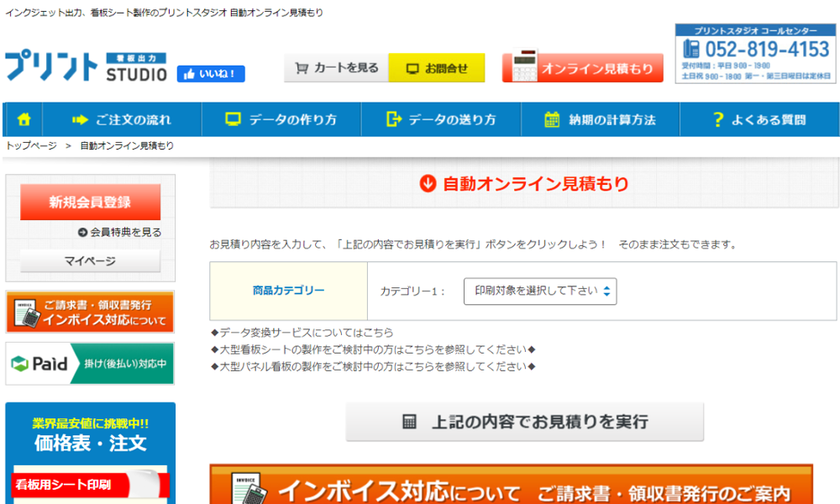Click the monitor icon beside お問合せ
Screen dimensions: 840x504
pos(412,69)
